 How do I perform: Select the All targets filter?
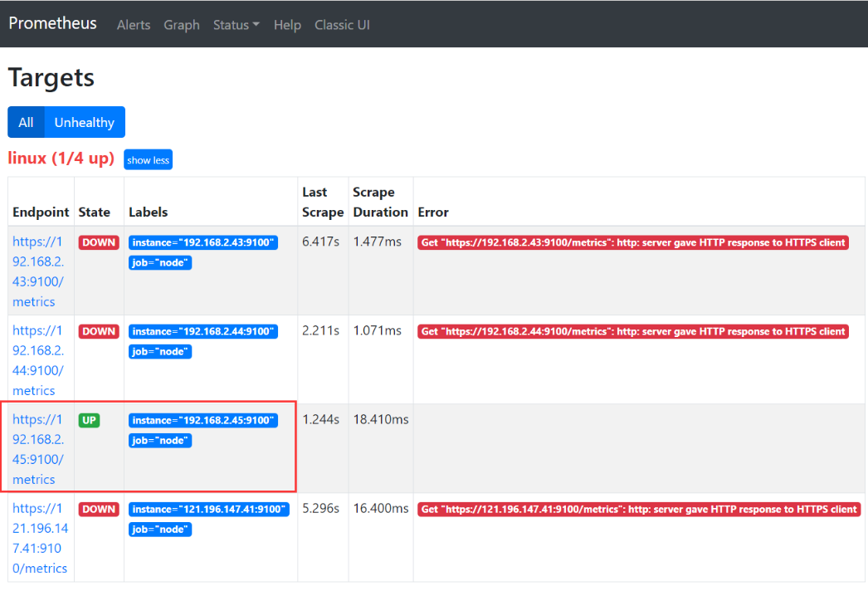[25, 121]
